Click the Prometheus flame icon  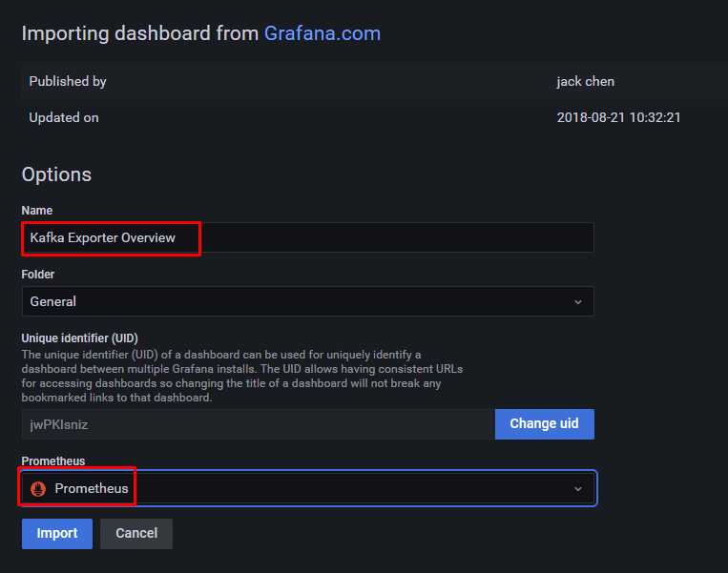pos(38,488)
